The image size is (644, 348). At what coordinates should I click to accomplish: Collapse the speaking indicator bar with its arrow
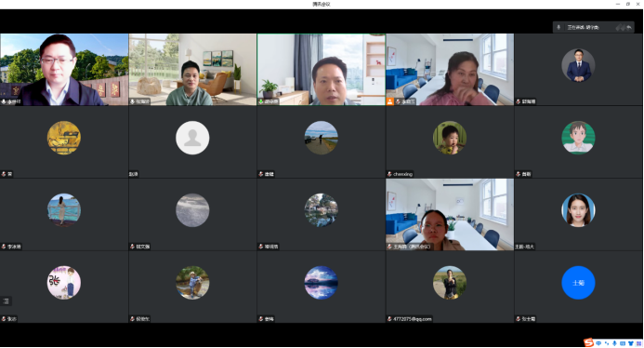point(629,28)
